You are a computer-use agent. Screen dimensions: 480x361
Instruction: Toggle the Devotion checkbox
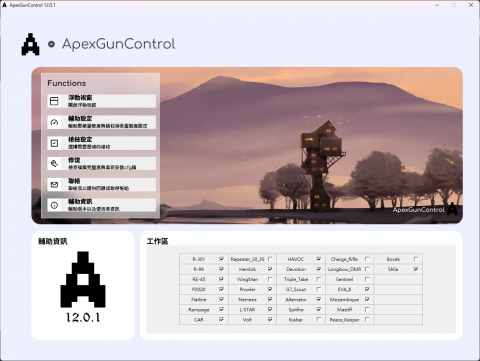[319, 269]
